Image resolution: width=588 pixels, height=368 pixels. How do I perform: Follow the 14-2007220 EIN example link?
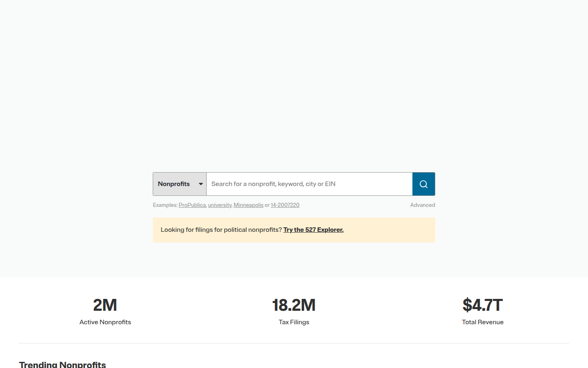tap(285, 205)
